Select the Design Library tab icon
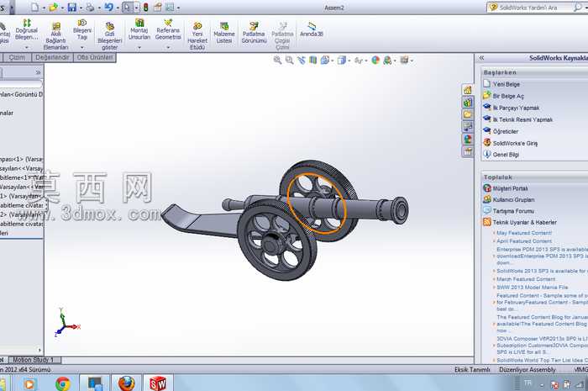 click(468, 103)
